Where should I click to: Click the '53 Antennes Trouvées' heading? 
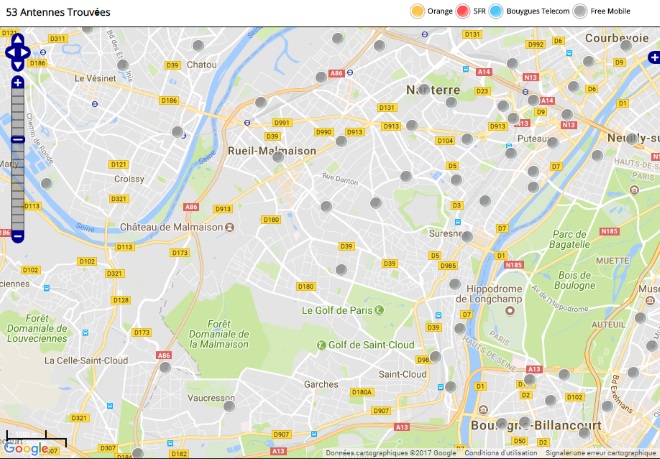(x=58, y=12)
